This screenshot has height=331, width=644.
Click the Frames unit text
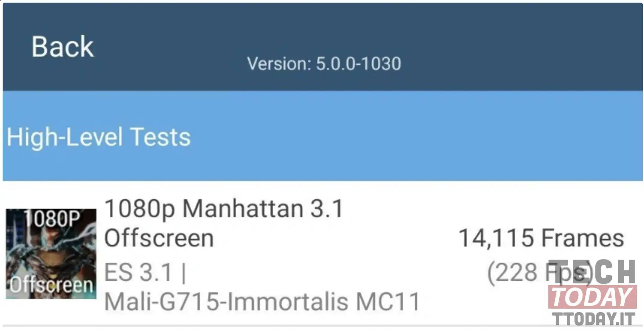click(583, 238)
